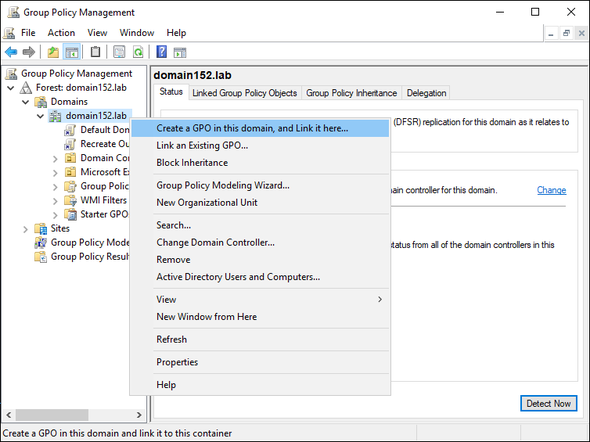
Task: Click the Detect Now button
Action: pyautogui.click(x=549, y=403)
